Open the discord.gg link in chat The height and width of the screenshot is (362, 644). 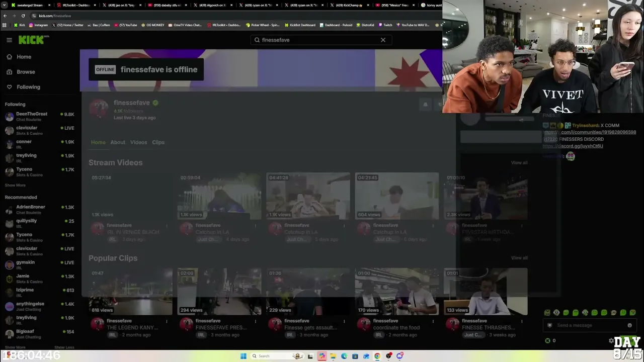573,146
